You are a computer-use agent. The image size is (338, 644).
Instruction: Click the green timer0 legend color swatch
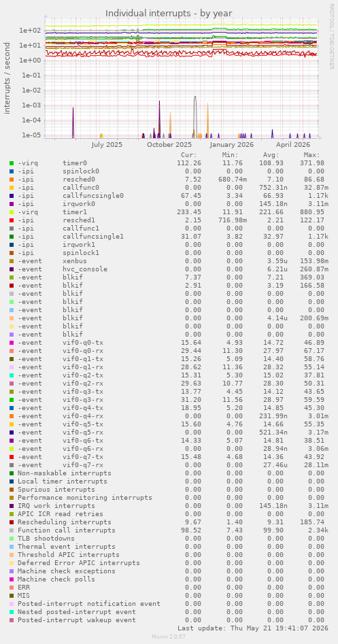click(x=12, y=163)
